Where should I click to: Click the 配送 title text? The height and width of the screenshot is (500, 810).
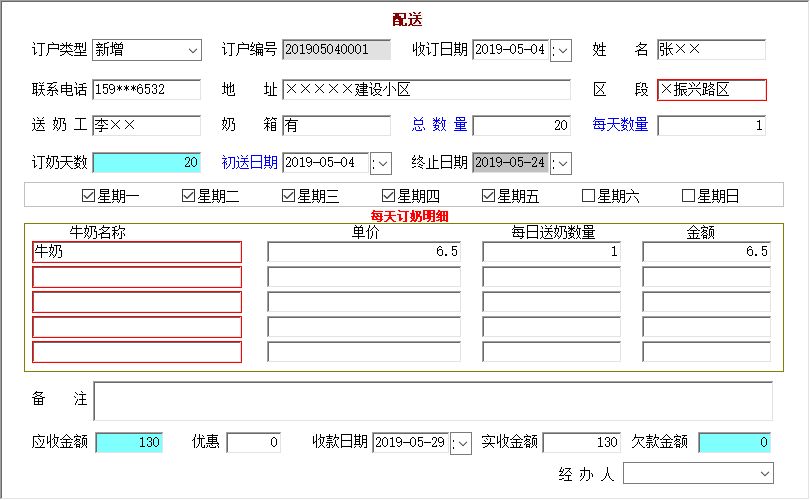click(x=407, y=20)
